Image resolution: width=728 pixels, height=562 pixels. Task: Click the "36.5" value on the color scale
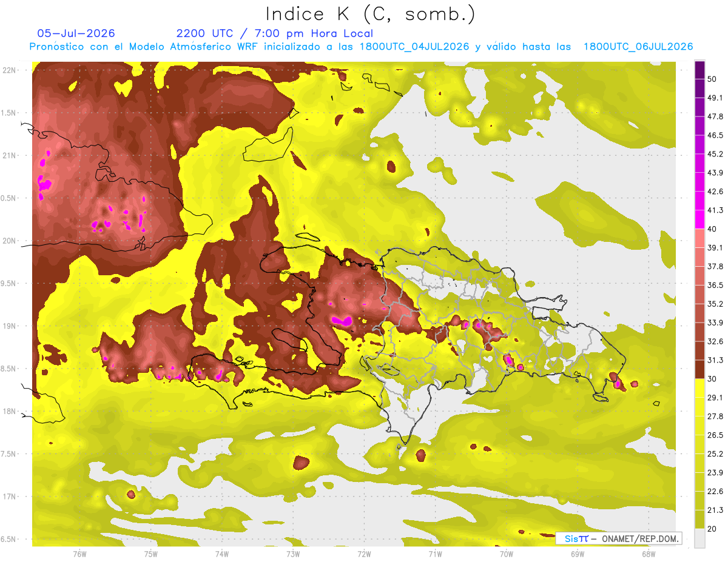point(715,285)
